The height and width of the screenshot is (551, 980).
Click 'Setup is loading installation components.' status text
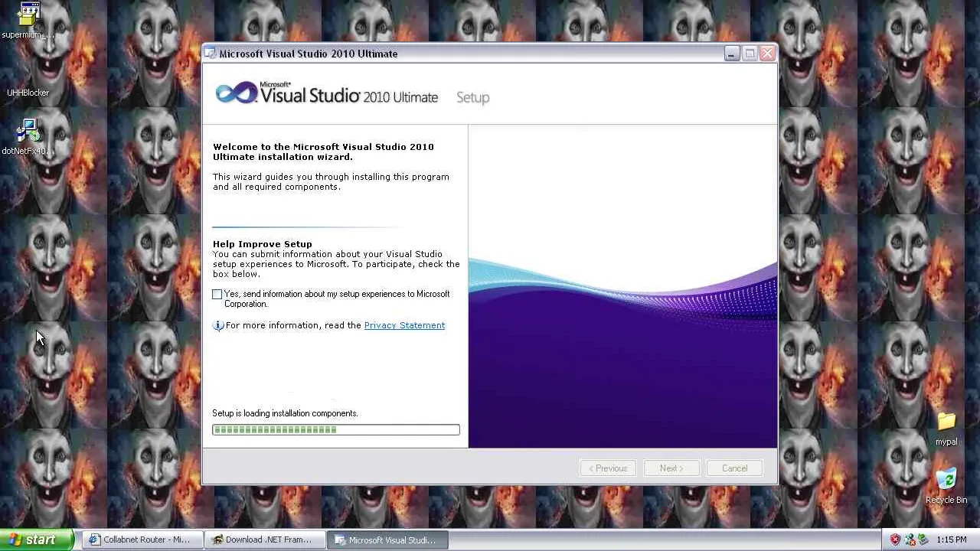[x=285, y=413]
